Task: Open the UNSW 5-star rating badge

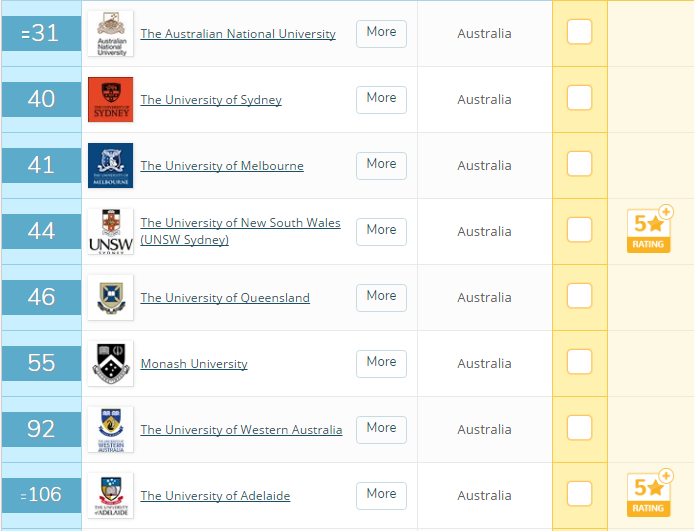Action: (649, 230)
